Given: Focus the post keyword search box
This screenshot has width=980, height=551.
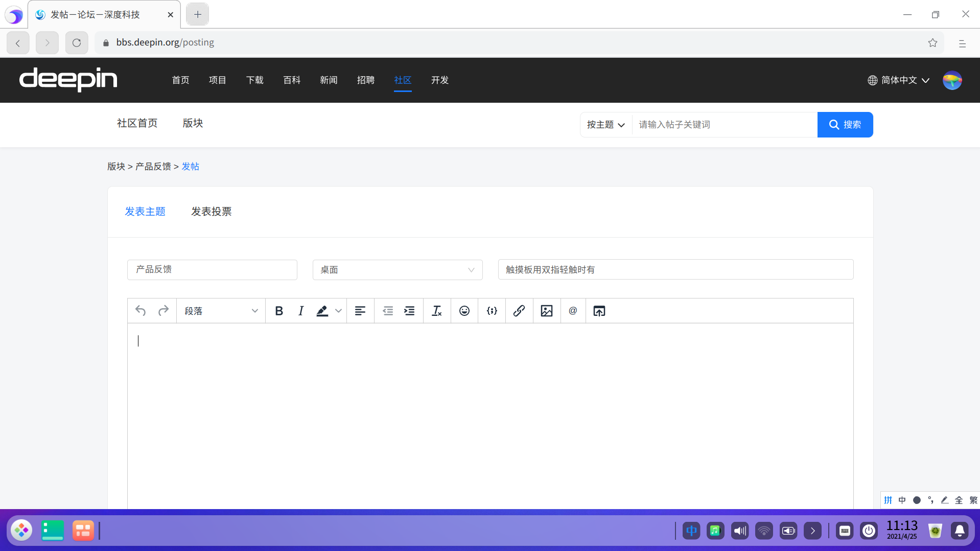Looking at the screenshot, I should point(725,125).
